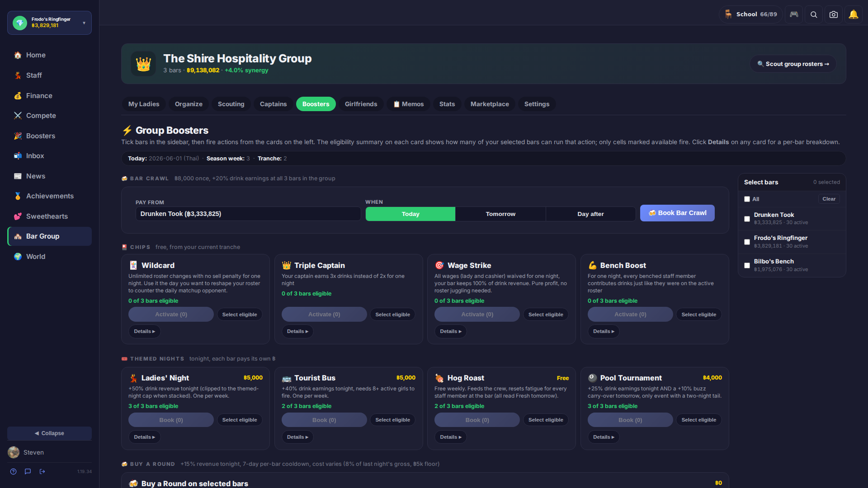Click Activate (0) on the Bench Boost card

(630, 314)
